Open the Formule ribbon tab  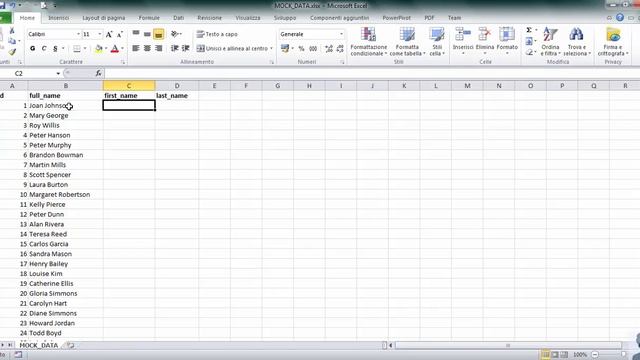point(149,18)
